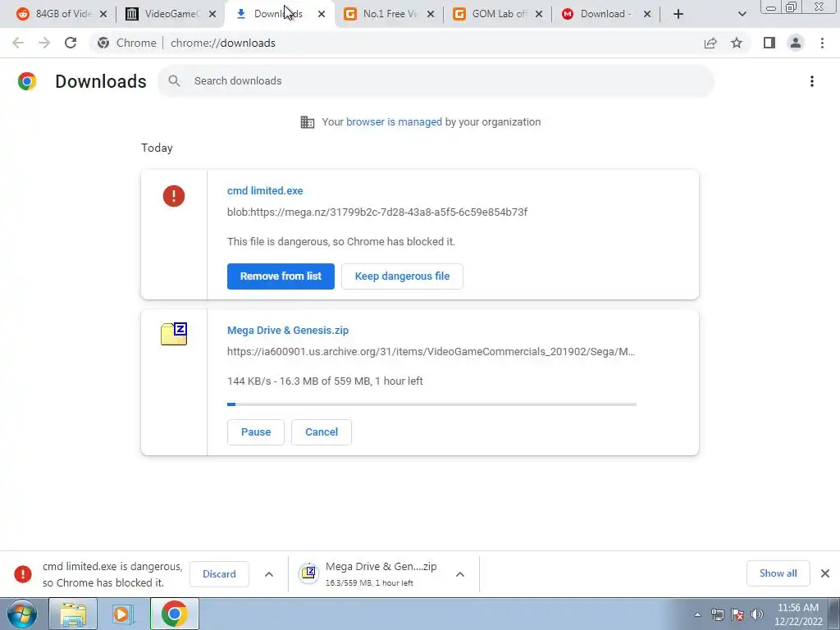Click the red warning icon in download shelf
Screen dimensions: 840x630
22,573
